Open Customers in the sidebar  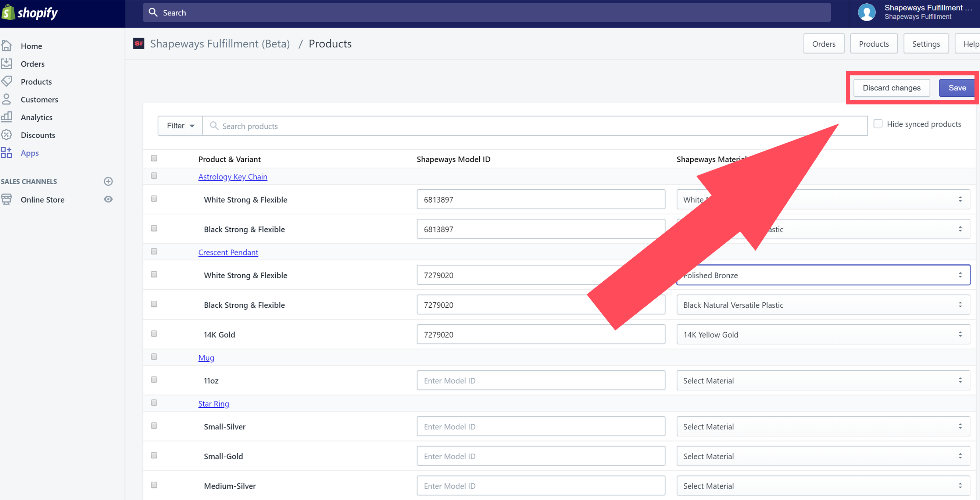39,99
